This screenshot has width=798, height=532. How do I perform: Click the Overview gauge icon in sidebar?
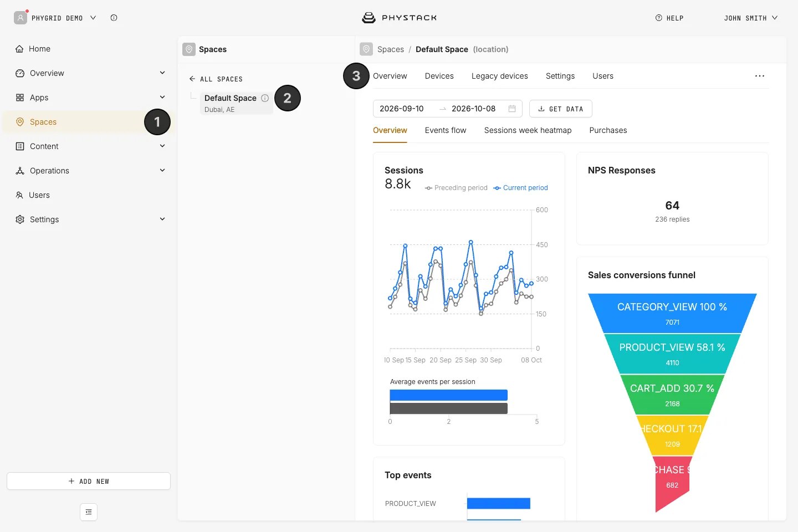[x=20, y=73]
